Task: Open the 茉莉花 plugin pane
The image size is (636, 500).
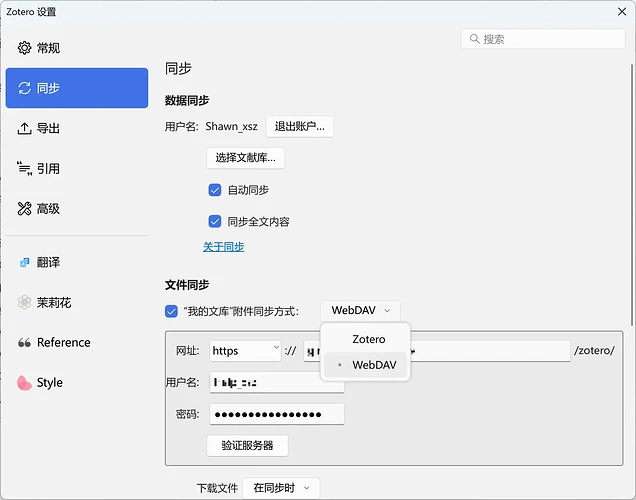Action: [x=77, y=302]
